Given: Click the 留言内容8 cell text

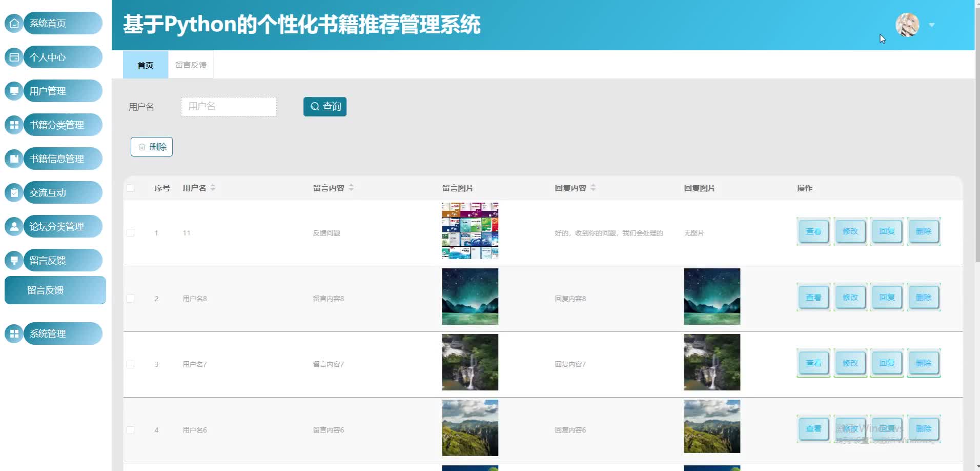Looking at the screenshot, I should point(329,299).
